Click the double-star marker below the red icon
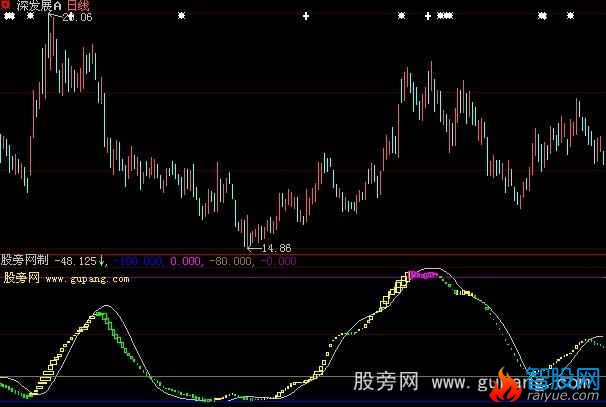 point(9,16)
